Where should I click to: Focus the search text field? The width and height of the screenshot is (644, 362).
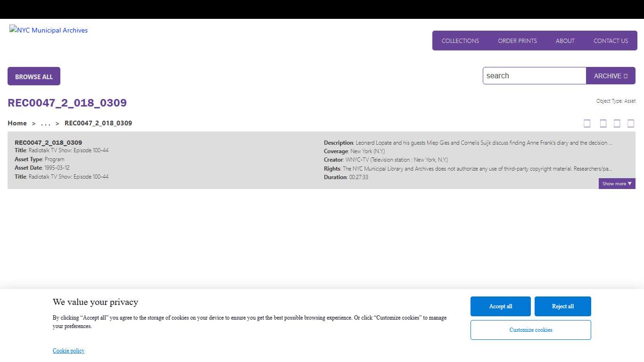point(534,76)
